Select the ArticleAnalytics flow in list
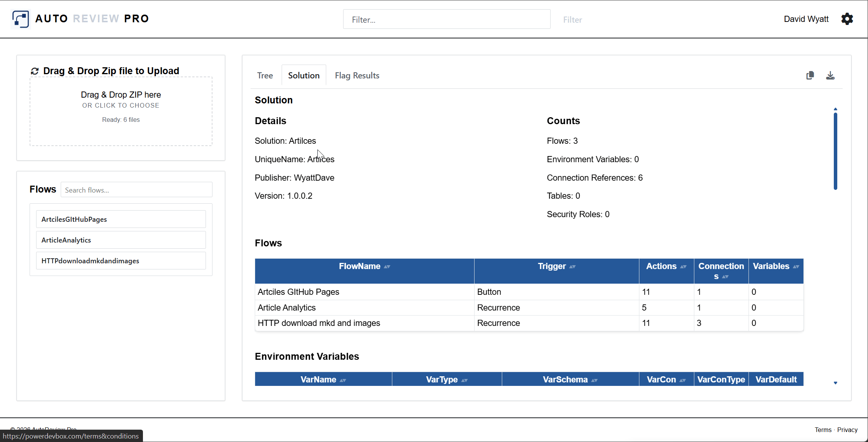The height and width of the screenshot is (442, 868). click(x=121, y=240)
